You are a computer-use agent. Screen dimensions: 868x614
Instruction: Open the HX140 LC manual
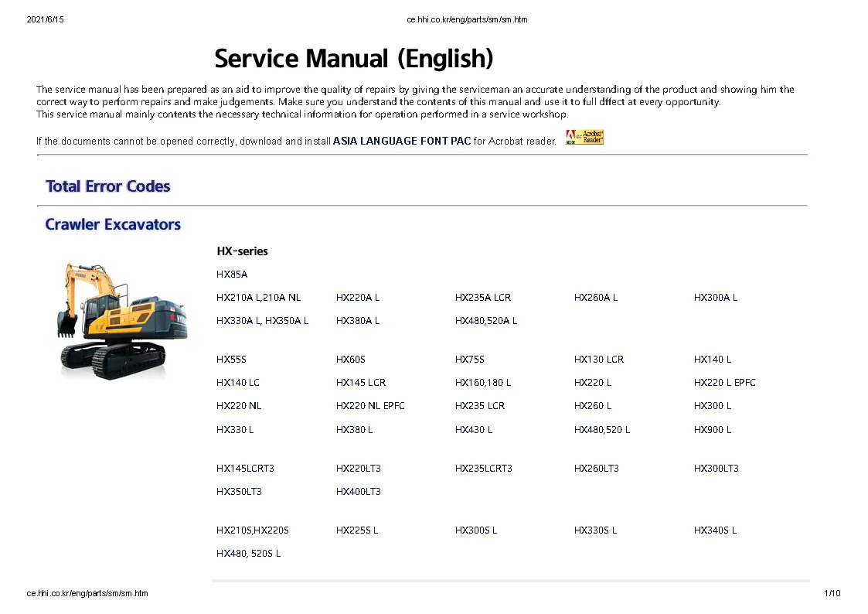[238, 383]
